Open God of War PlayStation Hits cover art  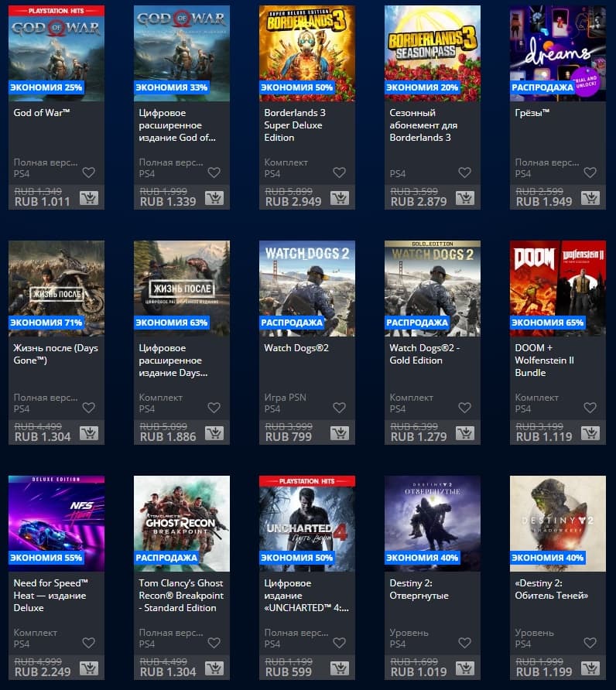pyautogui.click(x=56, y=53)
